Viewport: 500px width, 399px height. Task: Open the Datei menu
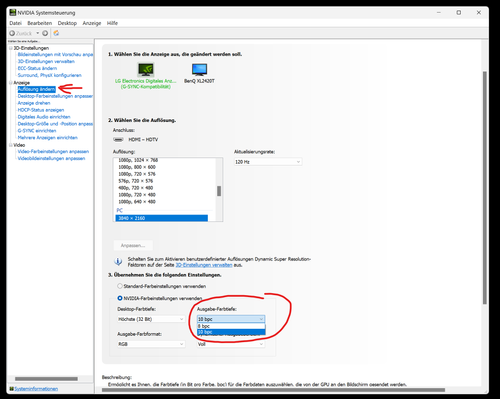click(x=15, y=23)
